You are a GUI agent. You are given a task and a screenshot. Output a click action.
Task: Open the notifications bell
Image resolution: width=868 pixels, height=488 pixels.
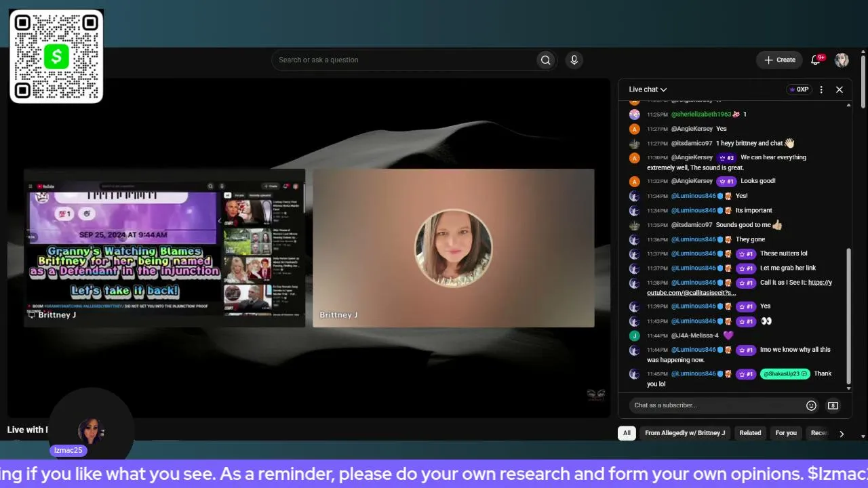(x=816, y=60)
